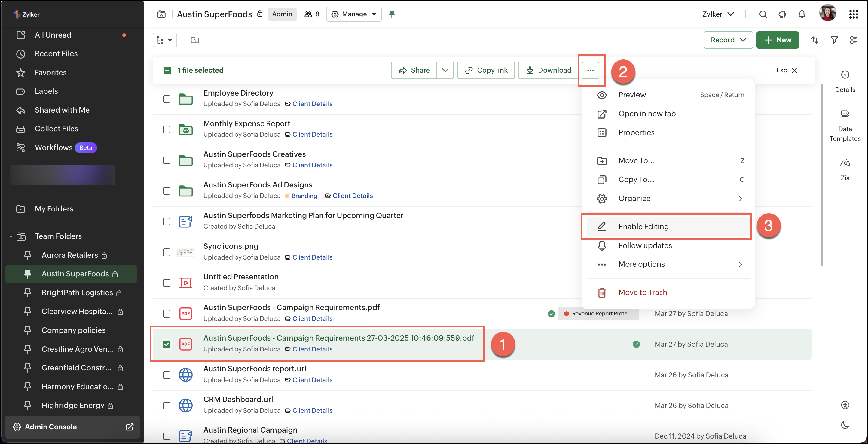Uncheck the selected Campaign Requirements PDF checkbox
The image size is (868, 444).
(x=167, y=344)
